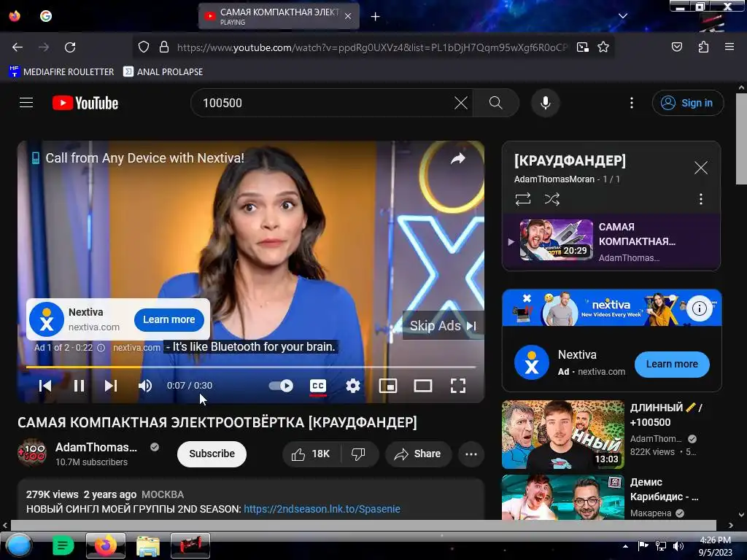Seek on the video progress bar
Screen dimensions: 747x560
tap(251, 367)
